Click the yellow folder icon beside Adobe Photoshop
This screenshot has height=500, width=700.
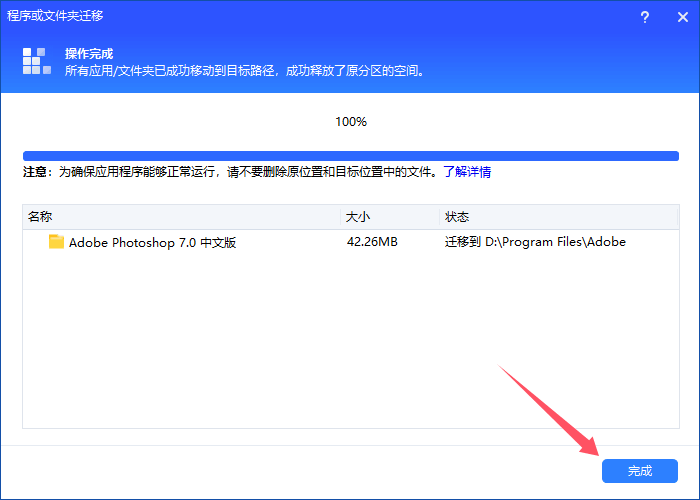56,242
